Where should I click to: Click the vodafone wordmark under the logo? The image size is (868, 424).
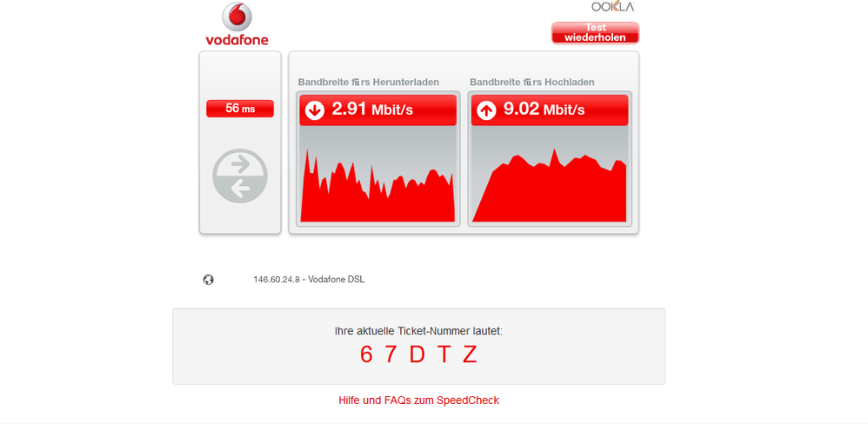(237, 40)
